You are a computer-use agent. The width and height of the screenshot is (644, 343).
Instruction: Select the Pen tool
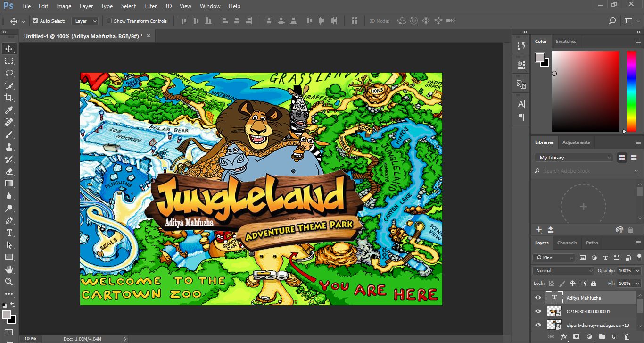coord(9,220)
